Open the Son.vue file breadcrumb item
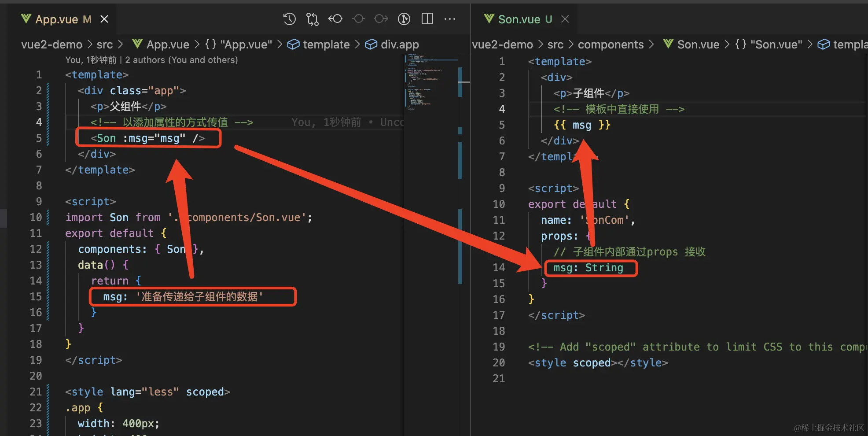The height and width of the screenshot is (436, 868). coord(691,44)
